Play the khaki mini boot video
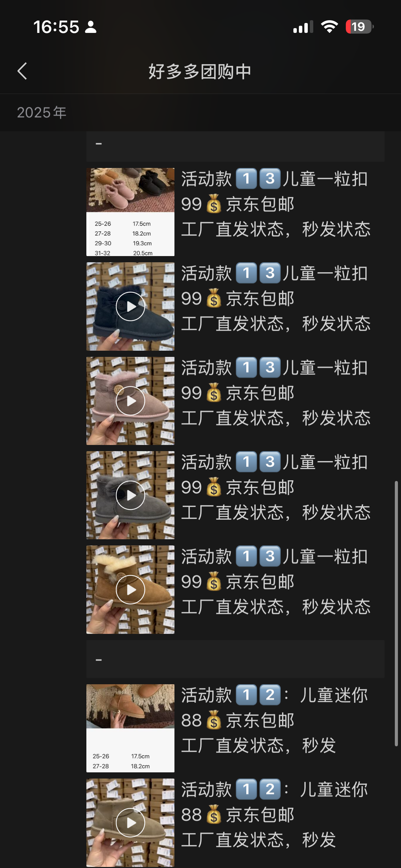The image size is (401, 868). point(130,823)
